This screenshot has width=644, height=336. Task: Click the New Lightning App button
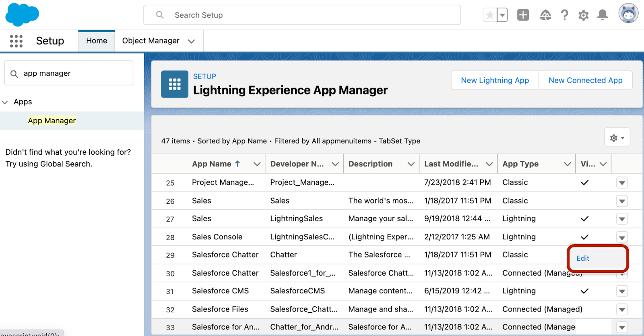pyautogui.click(x=495, y=80)
